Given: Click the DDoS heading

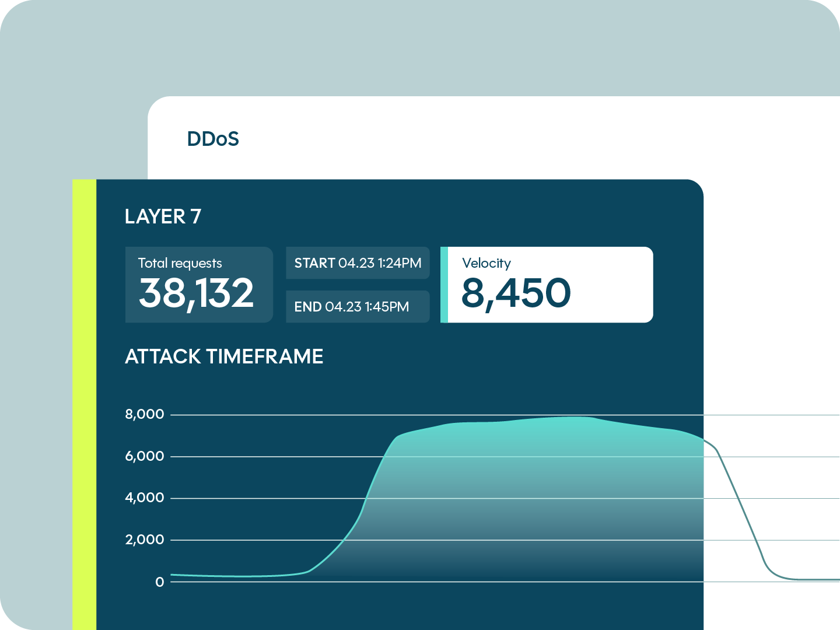Looking at the screenshot, I should coord(213,139).
